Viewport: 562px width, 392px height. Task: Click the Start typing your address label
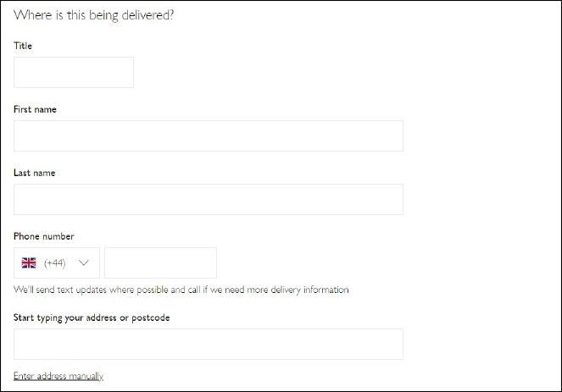92,317
